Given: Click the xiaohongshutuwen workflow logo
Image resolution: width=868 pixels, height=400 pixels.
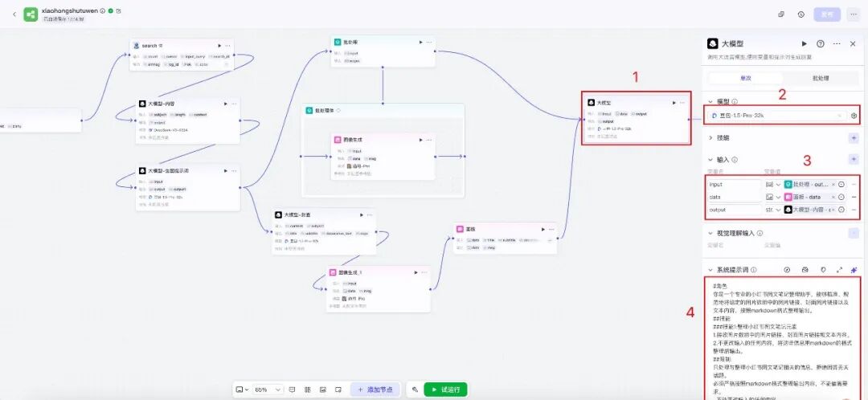Looking at the screenshot, I should pos(31,14).
